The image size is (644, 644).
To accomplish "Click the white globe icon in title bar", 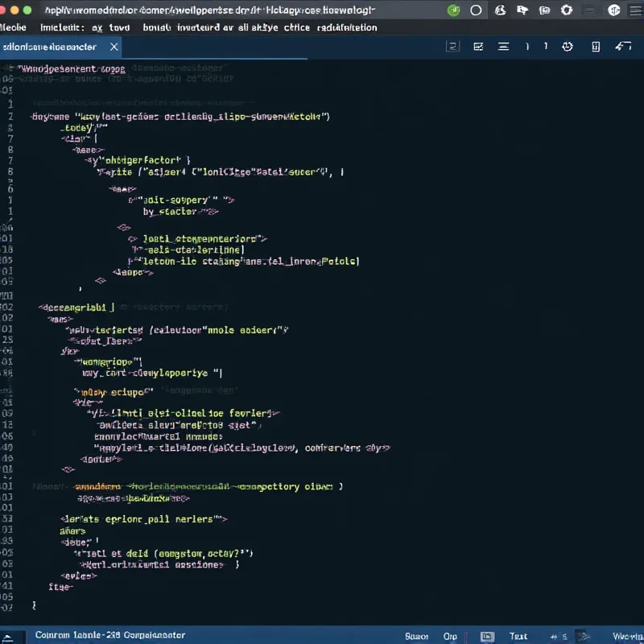I will click(x=613, y=10).
